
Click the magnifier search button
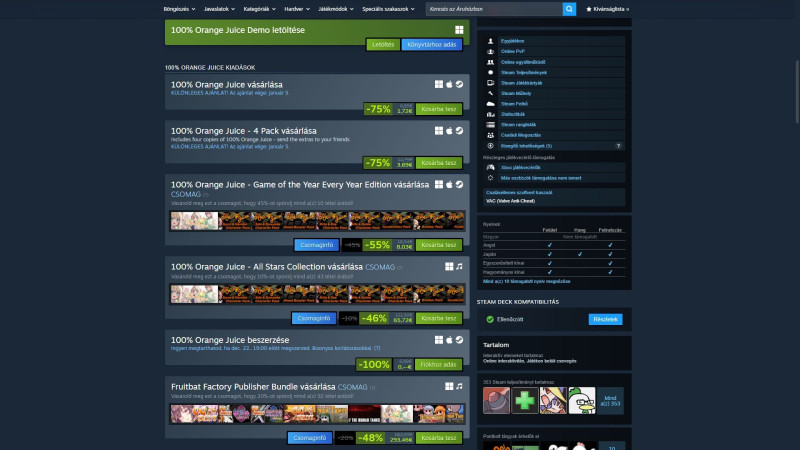(569, 9)
